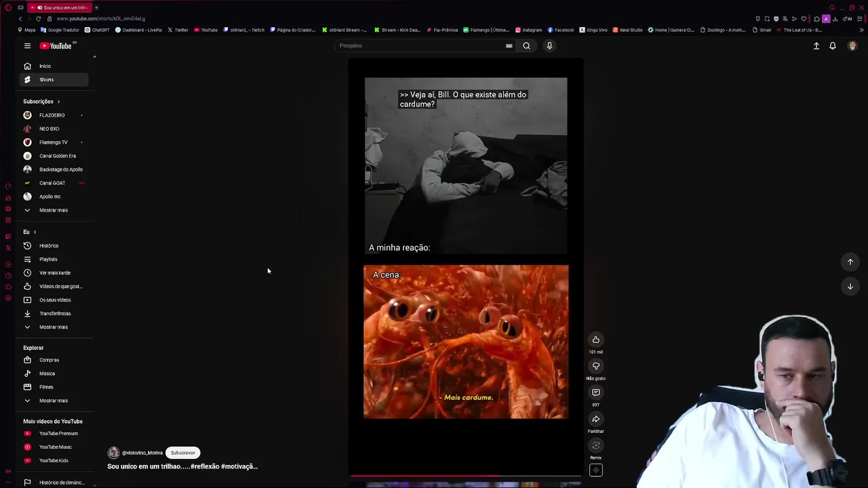Open Canal GOAT subscription
868x488 pixels.
click(54, 183)
